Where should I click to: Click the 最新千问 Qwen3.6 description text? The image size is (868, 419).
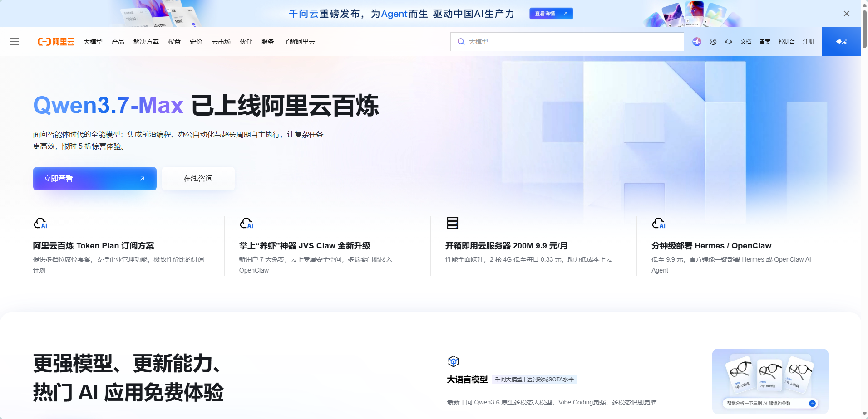[x=552, y=402]
